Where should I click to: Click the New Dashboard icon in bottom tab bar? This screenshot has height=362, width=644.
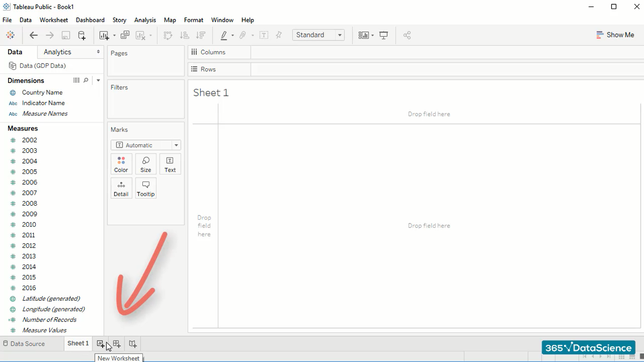[x=116, y=344]
